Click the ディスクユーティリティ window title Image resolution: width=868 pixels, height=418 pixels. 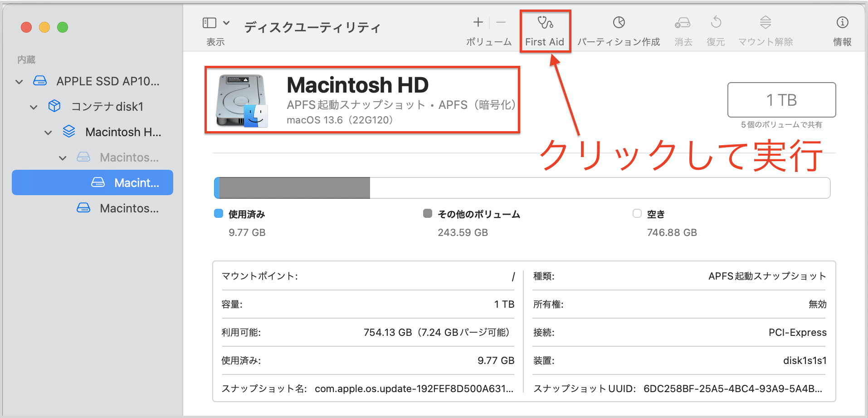tap(312, 28)
